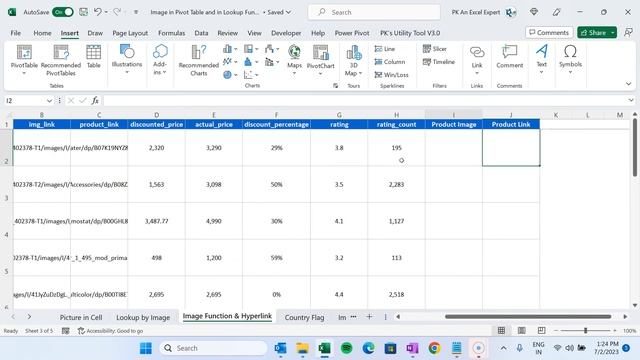
Task: Click Accessibility: Good to go status
Action: click(110, 331)
